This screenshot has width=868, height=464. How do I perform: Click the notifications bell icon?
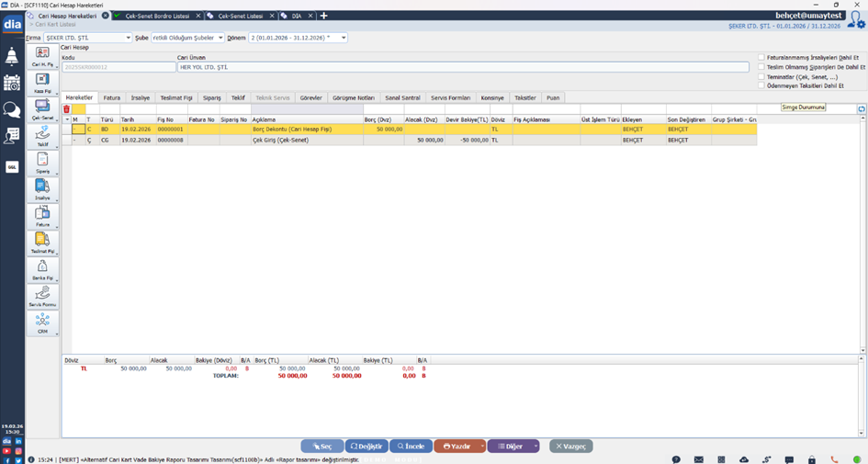[12, 57]
